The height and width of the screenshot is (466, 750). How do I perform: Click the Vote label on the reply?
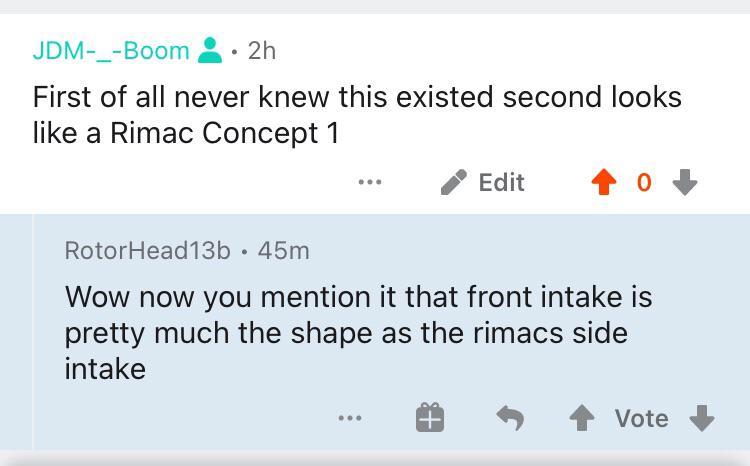(x=641, y=418)
